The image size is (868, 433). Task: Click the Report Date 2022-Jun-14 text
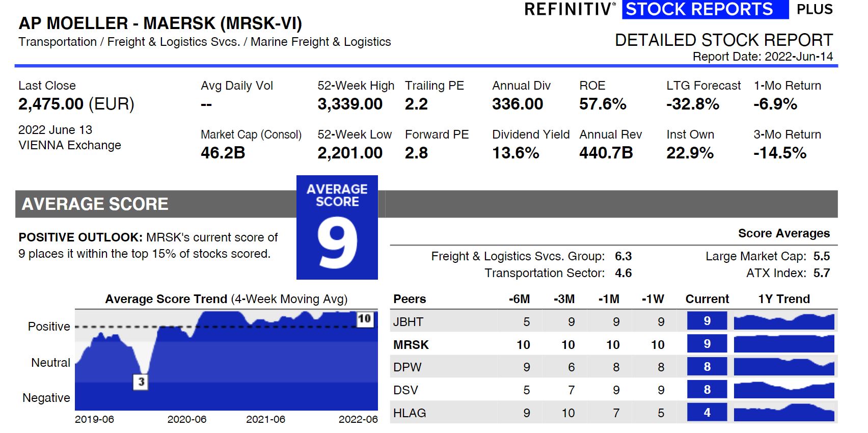coord(763,57)
